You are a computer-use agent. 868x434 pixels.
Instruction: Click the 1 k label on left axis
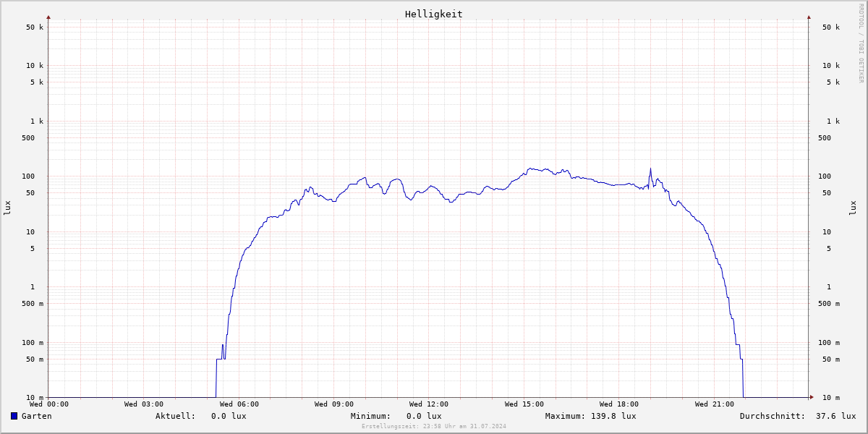37,122
